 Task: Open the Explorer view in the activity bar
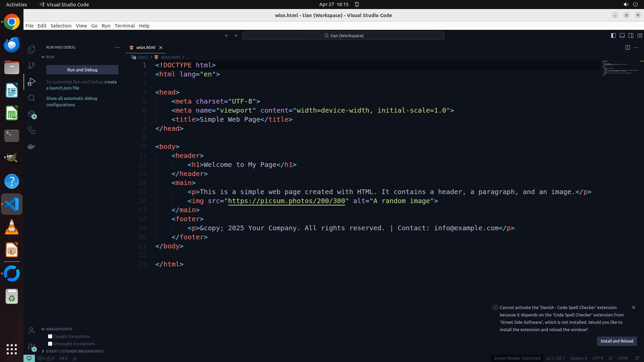coord(31,50)
